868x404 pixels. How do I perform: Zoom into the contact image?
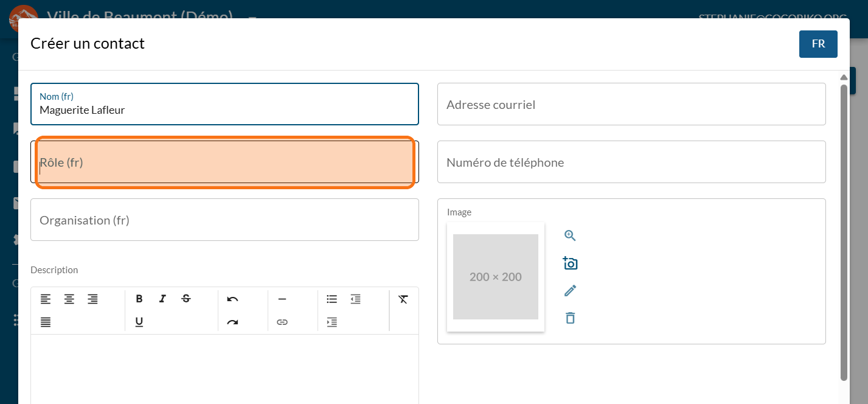[570, 236]
